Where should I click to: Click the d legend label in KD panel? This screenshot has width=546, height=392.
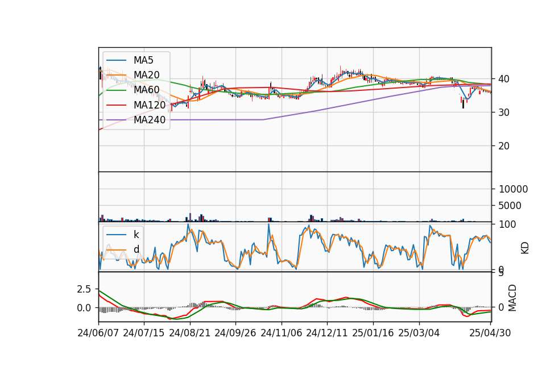[136, 249]
